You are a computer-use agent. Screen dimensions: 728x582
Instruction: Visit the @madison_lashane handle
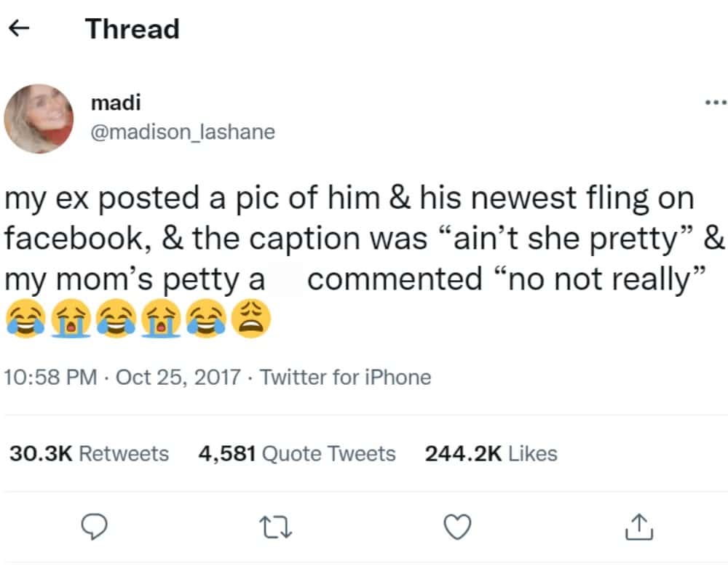pyautogui.click(x=182, y=132)
